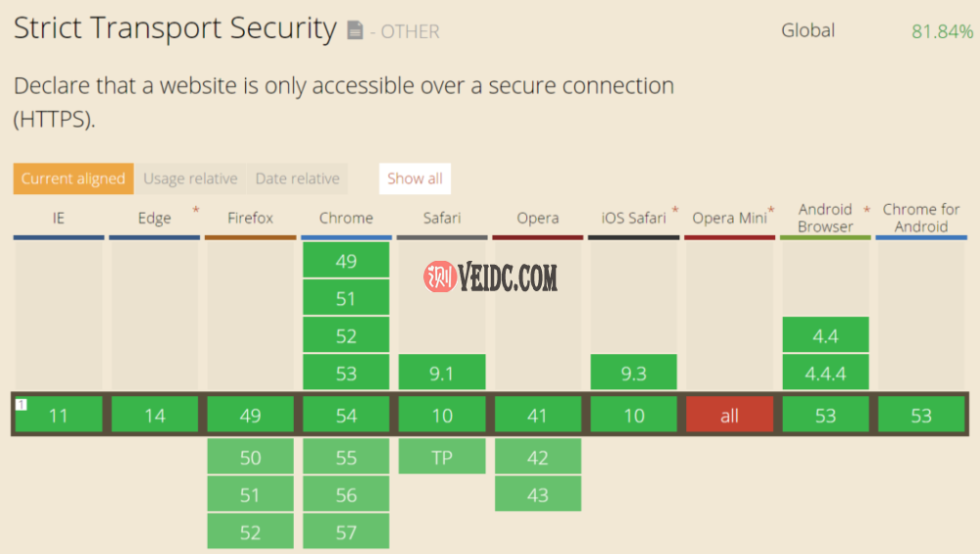This screenshot has width=980, height=554.
Task: Click the Chrome for Android column header
Action: click(x=921, y=218)
